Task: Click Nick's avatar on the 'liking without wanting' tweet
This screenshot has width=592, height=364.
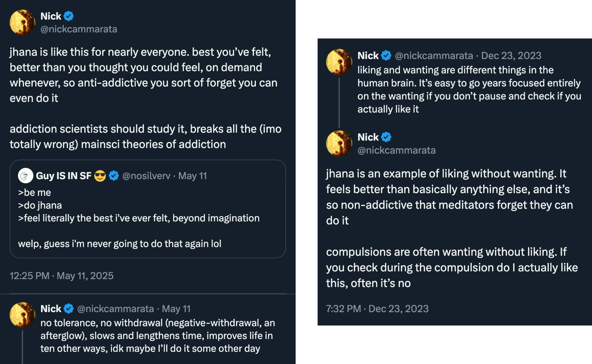Action: pos(339,144)
